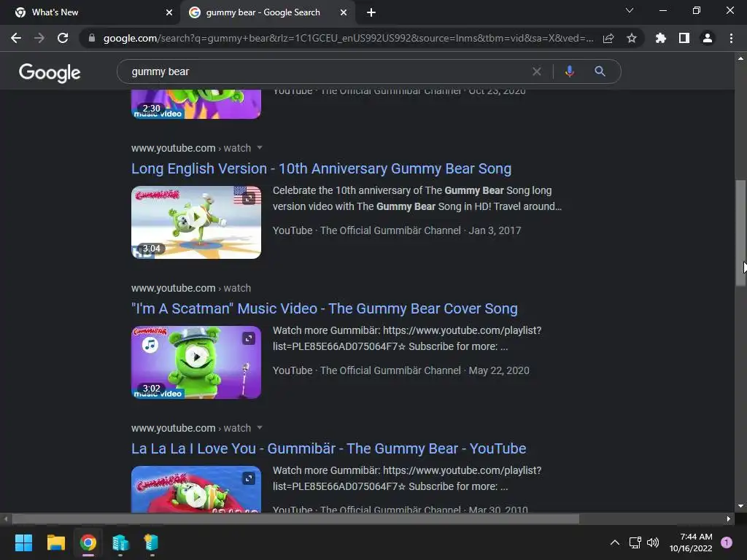This screenshot has width=747, height=560.
Task: Clear the gummy bear search text
Action: pyautogui.click(x=537, y=71)
